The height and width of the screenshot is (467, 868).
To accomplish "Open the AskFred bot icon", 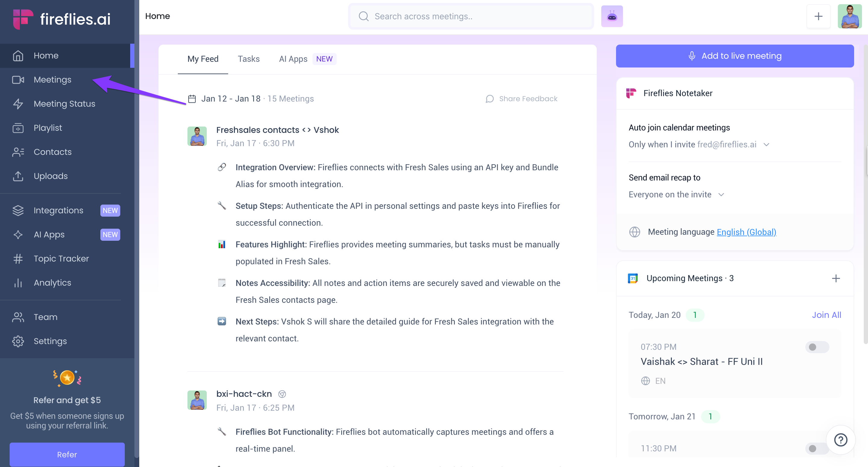I will 612,16.
